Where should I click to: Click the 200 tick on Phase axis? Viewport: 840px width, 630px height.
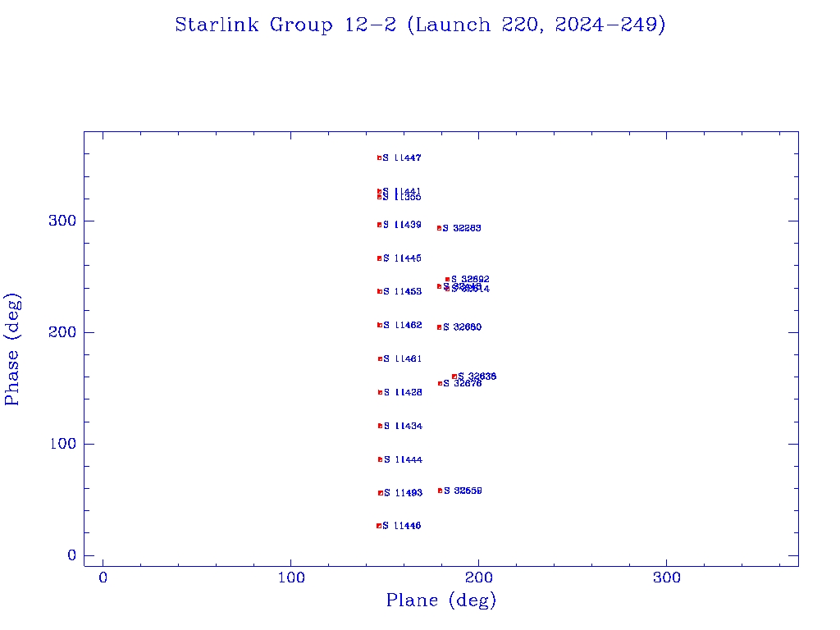(x=62, y=332)
